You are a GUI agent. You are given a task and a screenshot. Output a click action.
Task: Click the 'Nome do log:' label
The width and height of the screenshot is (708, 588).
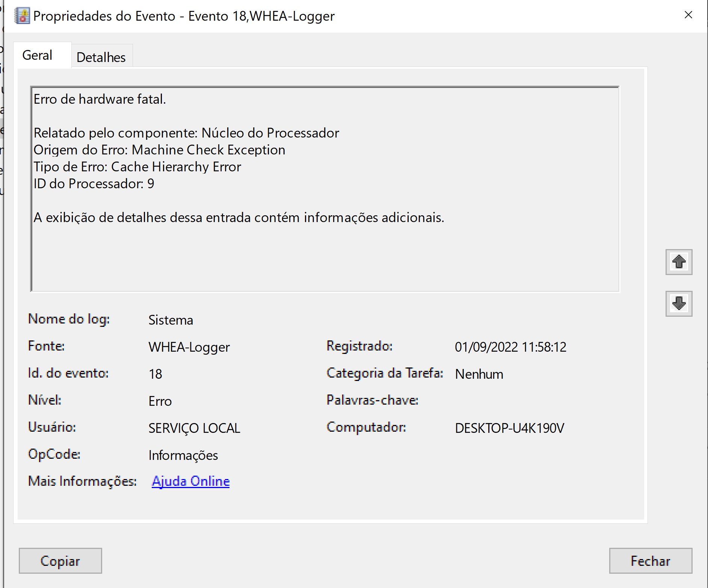tap(69, 319)
